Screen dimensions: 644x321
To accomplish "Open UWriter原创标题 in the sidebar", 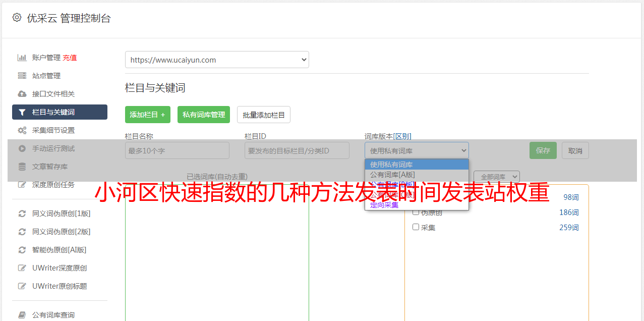I will click(x=60, y=286).
